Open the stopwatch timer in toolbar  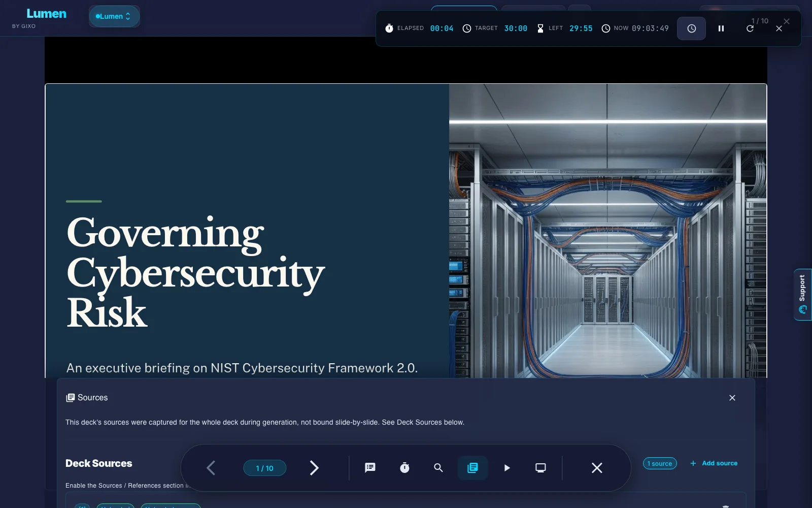coord(404,468)
